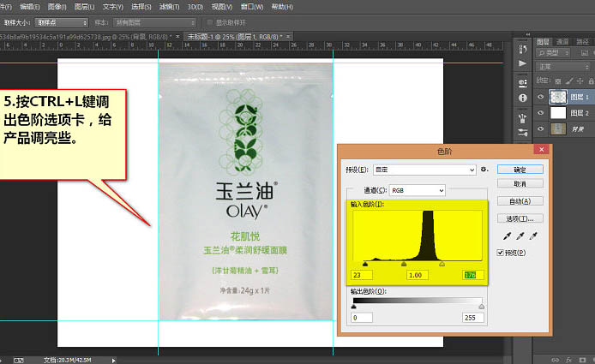Open the 滤镜(T) menu
The height and width of the screenshot is (364, 595).
pos(169,7)
